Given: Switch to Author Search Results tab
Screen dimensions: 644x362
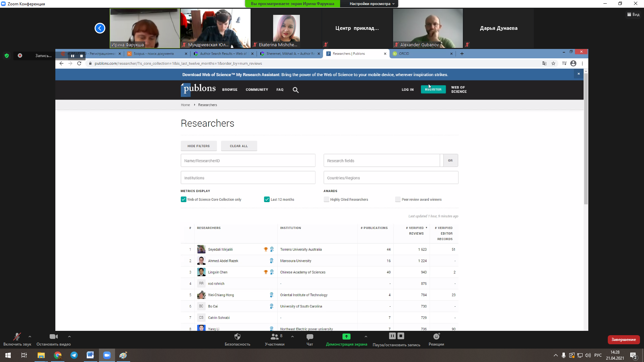Looking at the screenshot, I should [x=223, y=54].
